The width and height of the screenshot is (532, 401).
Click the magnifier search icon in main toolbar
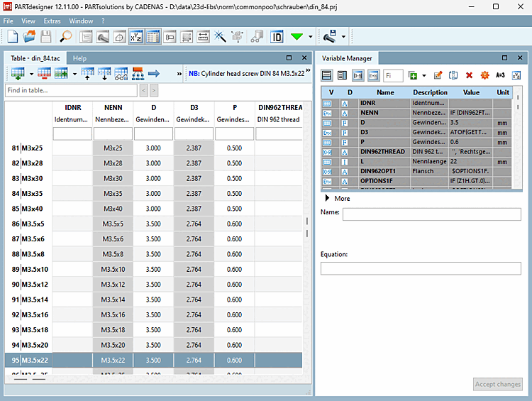65,36
